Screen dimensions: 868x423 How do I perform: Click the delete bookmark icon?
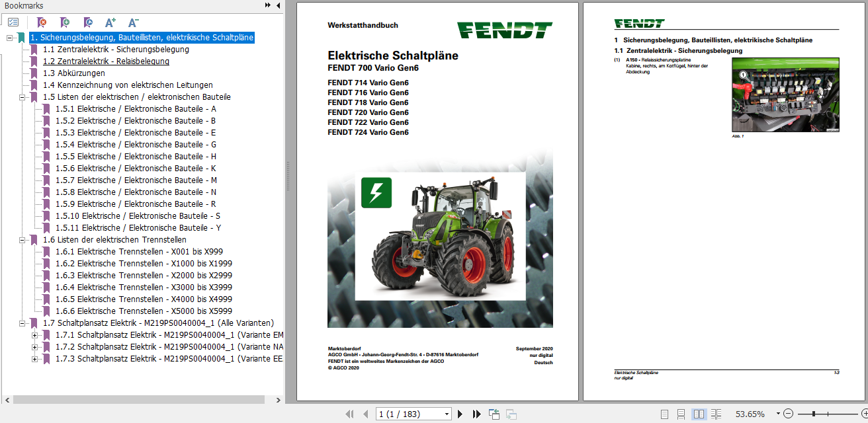pyautogui.click(x=42, y=22)
